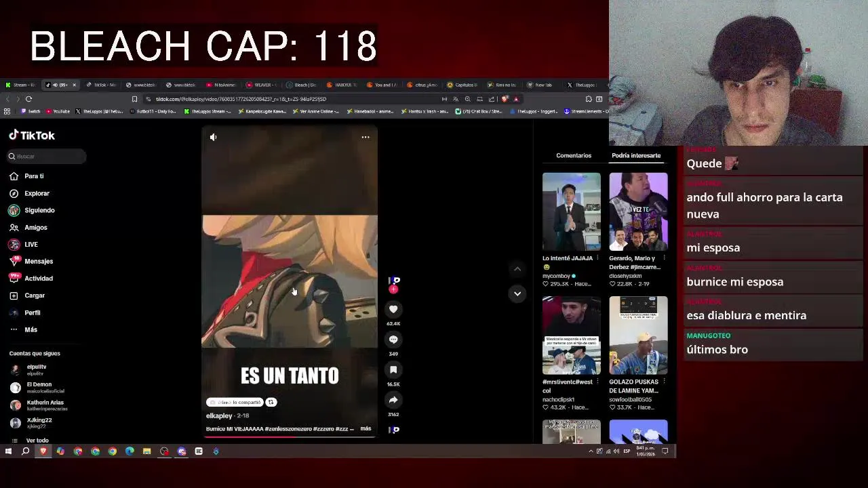Open Windows taskbar search
Viewport: 868px width, 488px height.
[x=26, y=451]
